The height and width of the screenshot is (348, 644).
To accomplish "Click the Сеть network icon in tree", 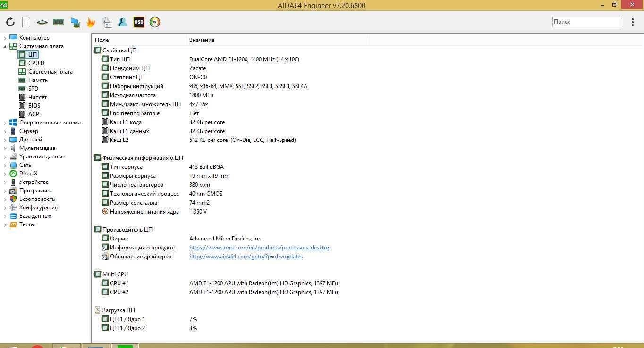I will point(13,165).
